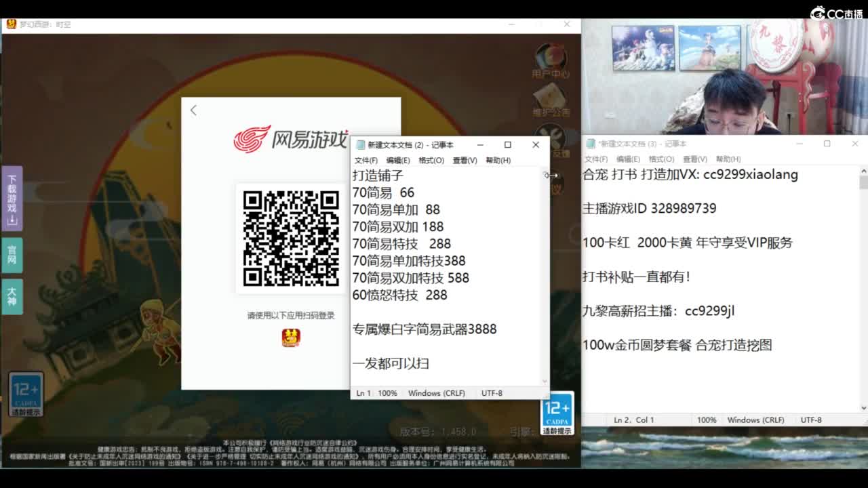Open 文件(F) menu in notepad (3)
The width and height of the screenshot is (868, 488).
coord(595,159)
